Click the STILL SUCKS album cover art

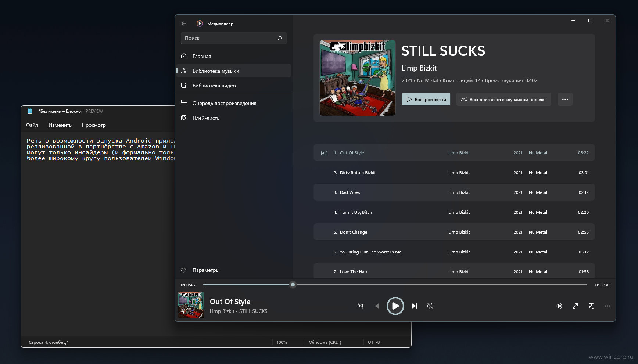(358, 78)
